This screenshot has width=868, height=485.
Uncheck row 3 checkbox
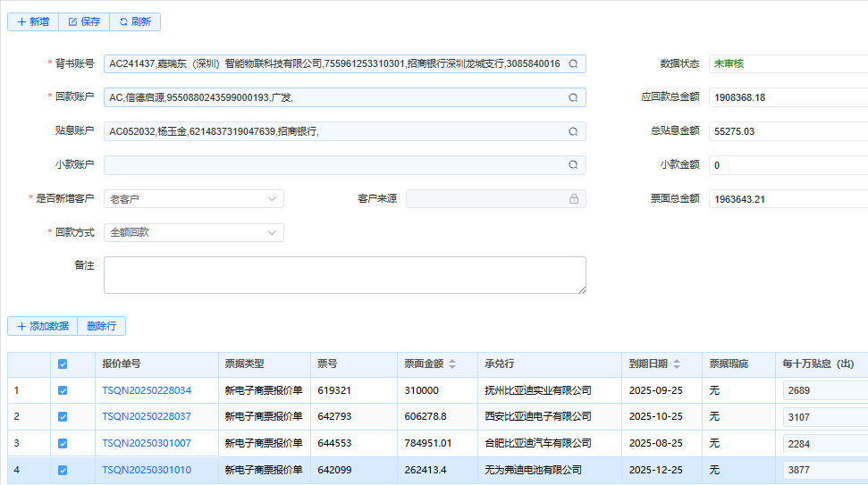(63, 444)
